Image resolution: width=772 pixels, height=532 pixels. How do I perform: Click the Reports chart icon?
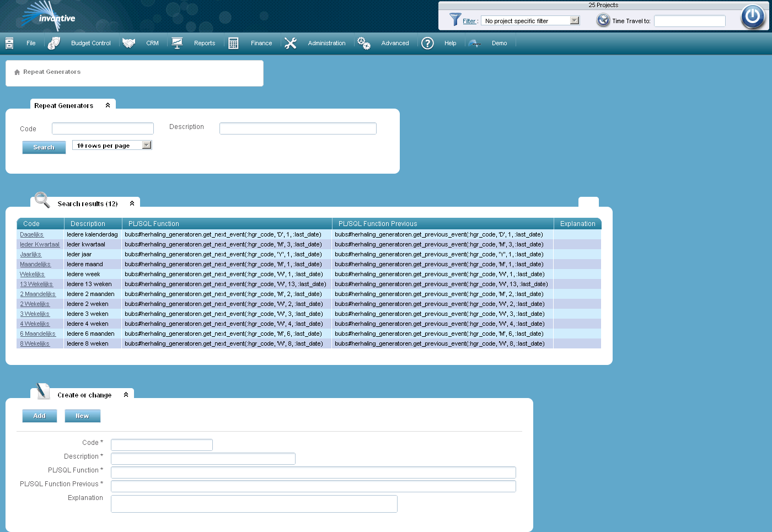(177, 42)
